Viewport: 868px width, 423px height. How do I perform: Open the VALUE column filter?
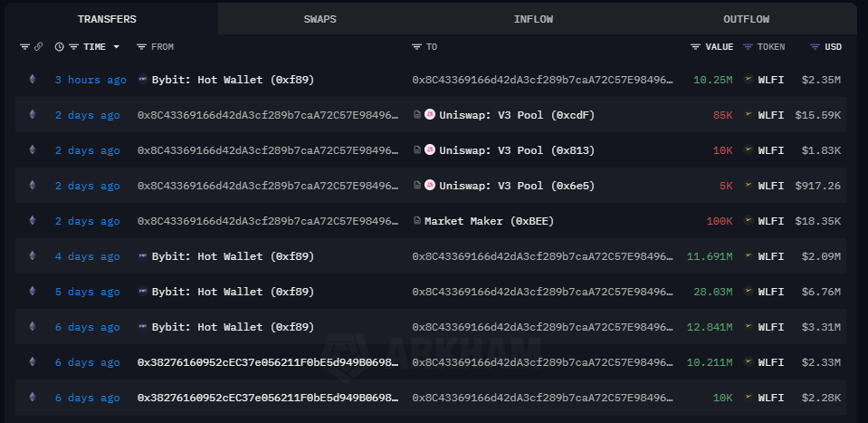(695, 47)
